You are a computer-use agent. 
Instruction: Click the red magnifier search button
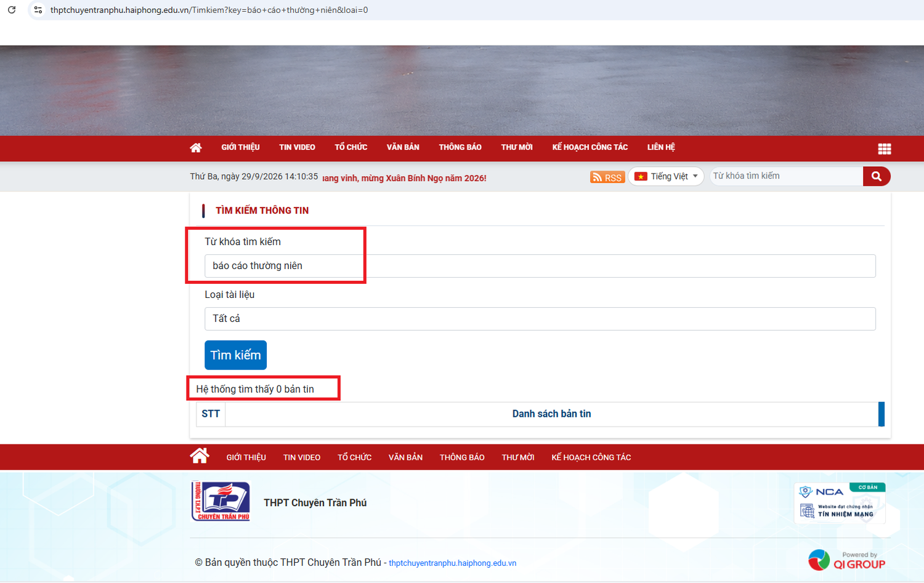coord(877,176)
